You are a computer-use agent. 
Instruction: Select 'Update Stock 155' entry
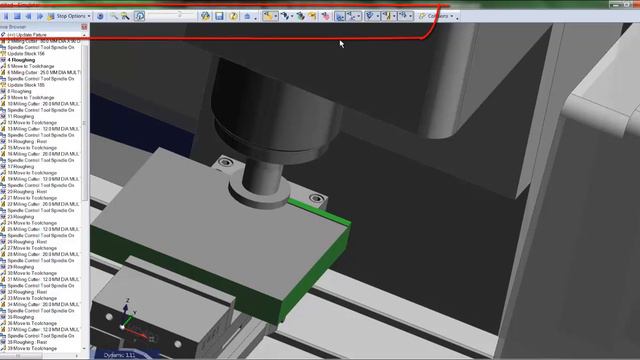[x=26, y=85]
